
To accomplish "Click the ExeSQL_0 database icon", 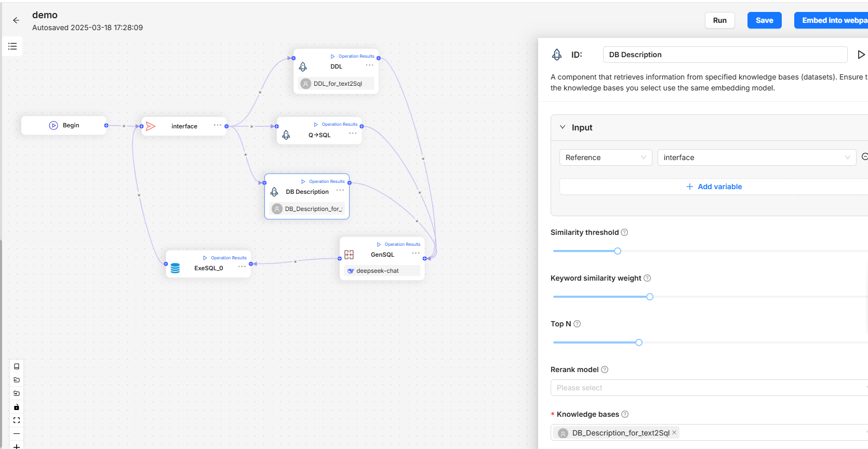I will [176, 268].
